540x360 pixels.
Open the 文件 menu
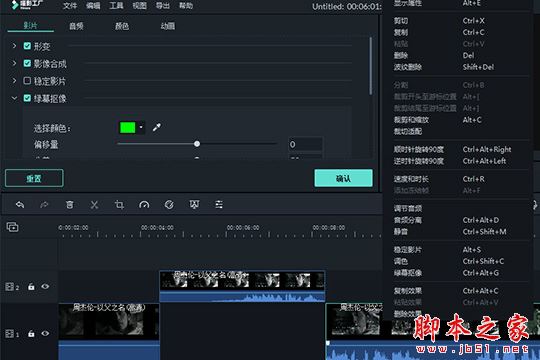[x=70, y=6]
